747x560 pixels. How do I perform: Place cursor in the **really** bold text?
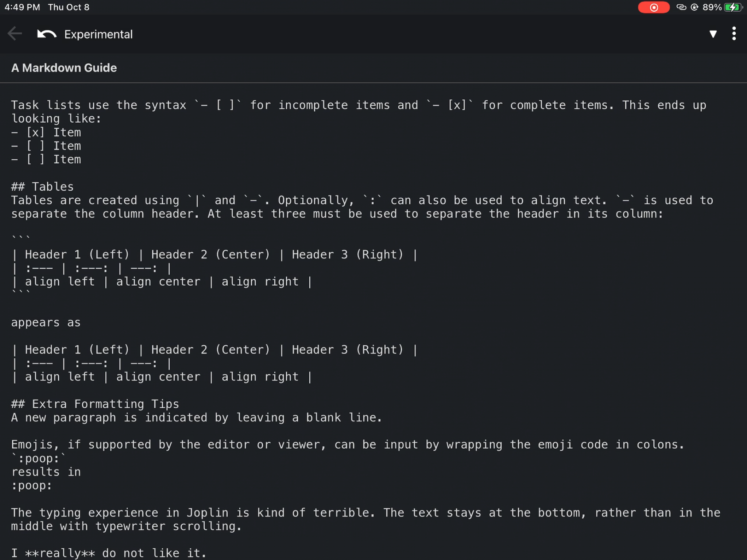click(60, 553)
